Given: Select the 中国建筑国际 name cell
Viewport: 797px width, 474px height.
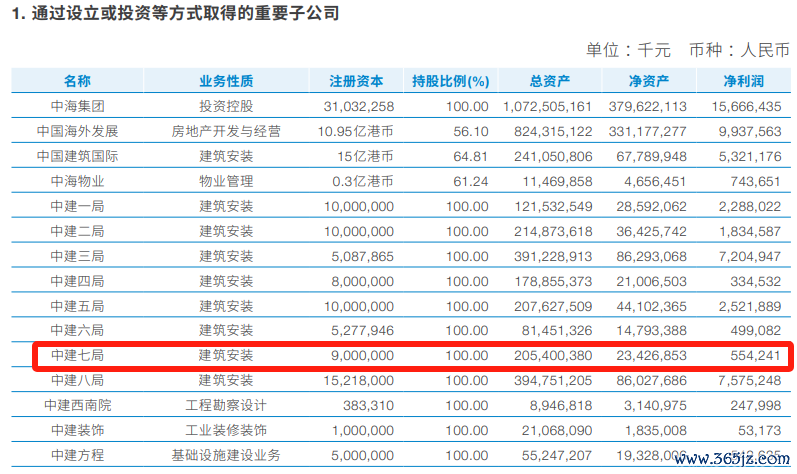Looking at the screenshot, I should coord(77,156).
